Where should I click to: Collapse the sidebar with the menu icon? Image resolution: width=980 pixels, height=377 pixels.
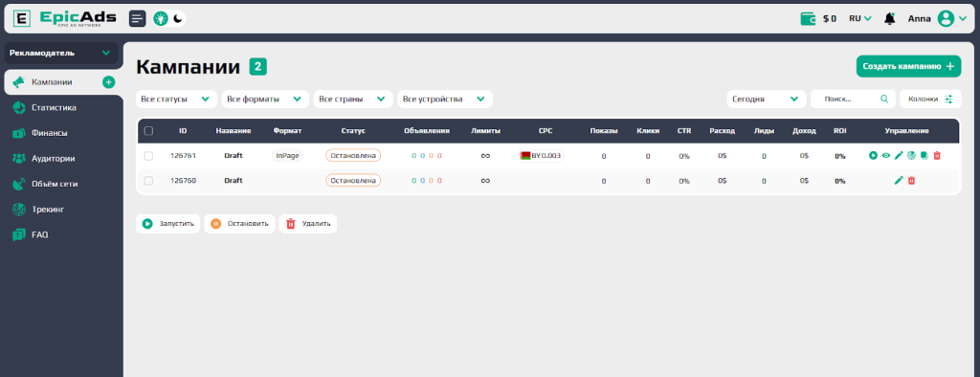coord(138,19)
